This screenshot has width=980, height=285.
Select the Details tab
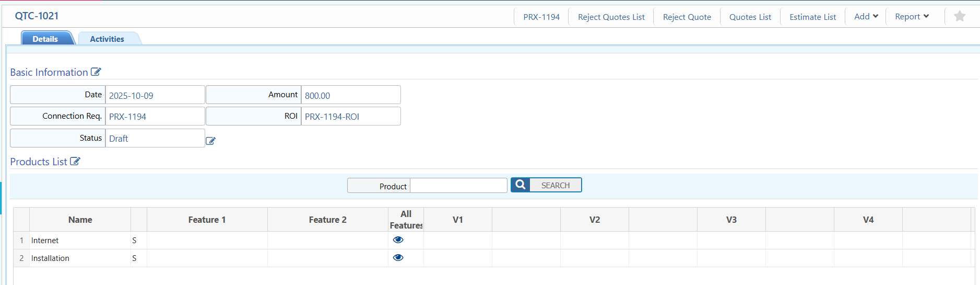pyautogui.click(x=45, y=39)
